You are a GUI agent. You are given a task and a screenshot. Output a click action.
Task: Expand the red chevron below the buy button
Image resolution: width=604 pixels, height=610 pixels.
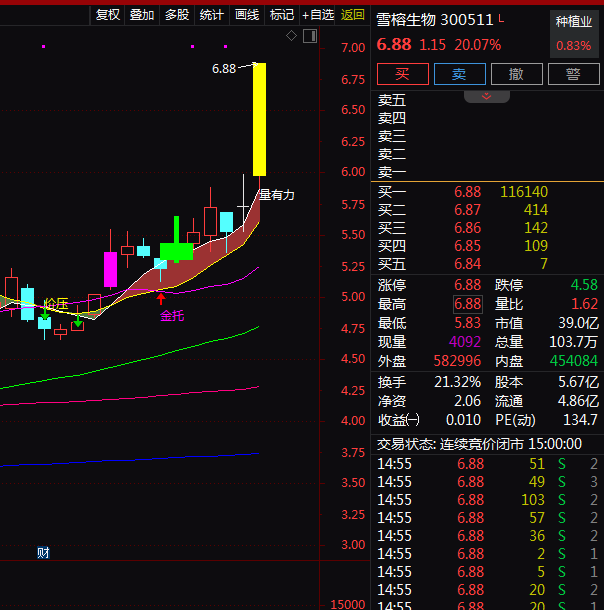pyautogui.click(x=487, y=96)
